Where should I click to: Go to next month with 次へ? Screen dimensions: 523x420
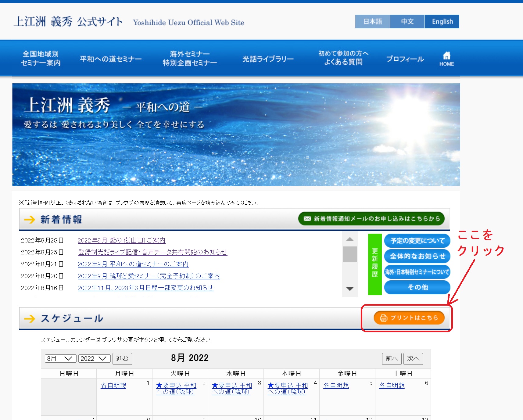(413, 358)
